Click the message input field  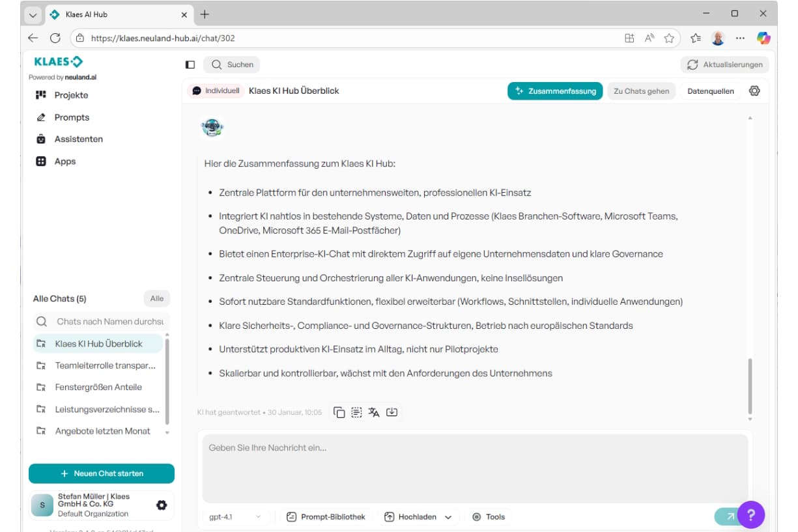coord(475,468)
